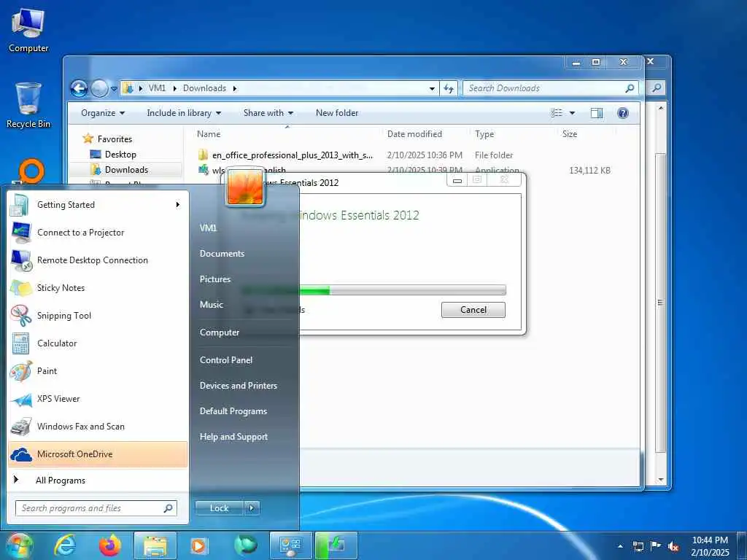Image resolution: width=747 pixels, height=560 pixels.
Task: Click the Start orb button
Action: tap(19, 545)
